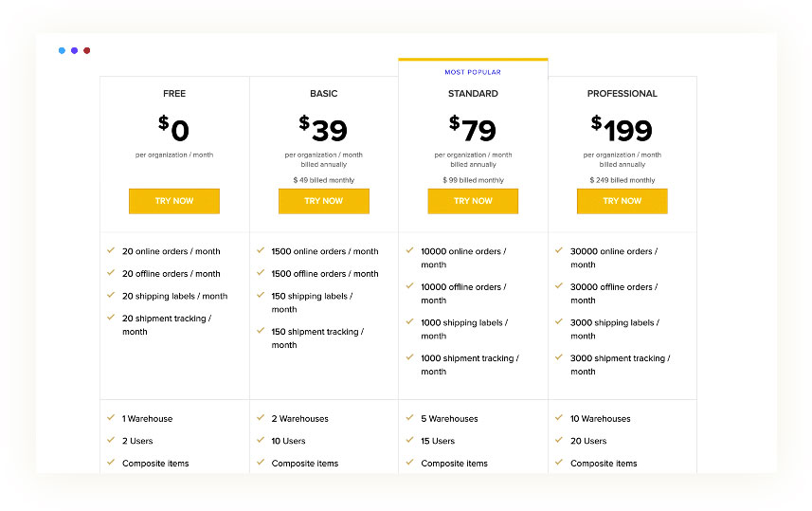Screen dimensions: 812x511
Task: Click checkmark beside 5 Warehouses
Action: tap(409, 418)
